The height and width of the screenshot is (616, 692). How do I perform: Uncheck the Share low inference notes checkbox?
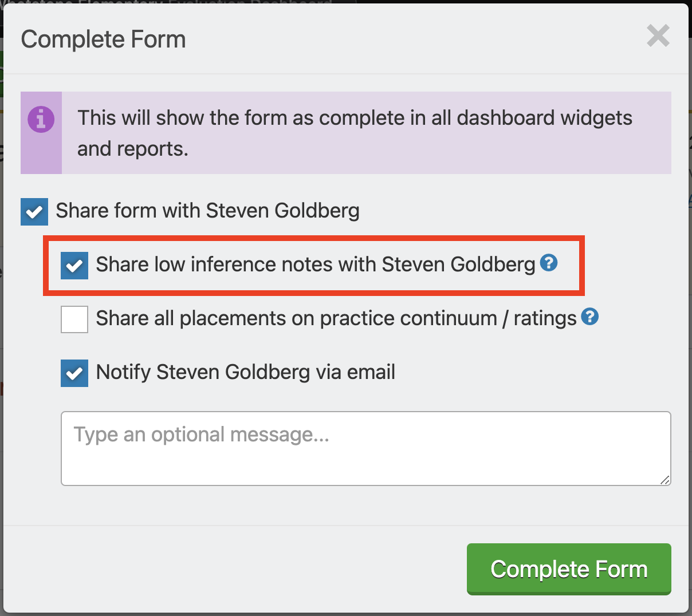74,266
